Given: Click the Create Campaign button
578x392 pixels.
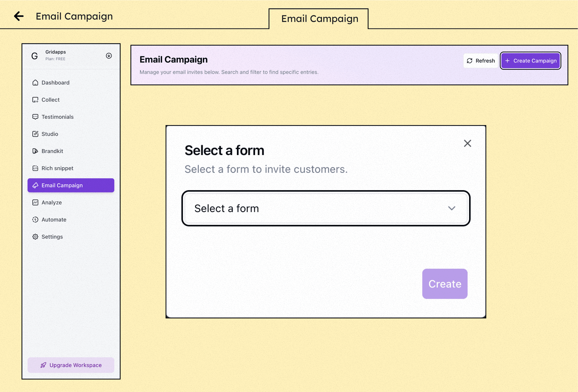Looking at the screenshot, I should click(530, 61).
